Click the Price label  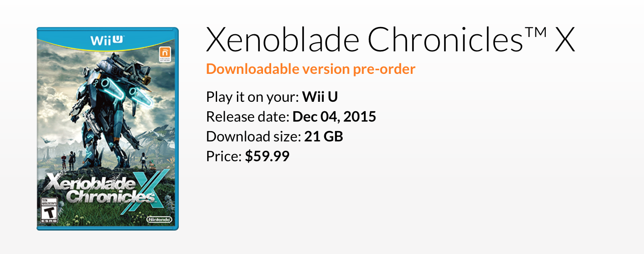pos(224,156)
